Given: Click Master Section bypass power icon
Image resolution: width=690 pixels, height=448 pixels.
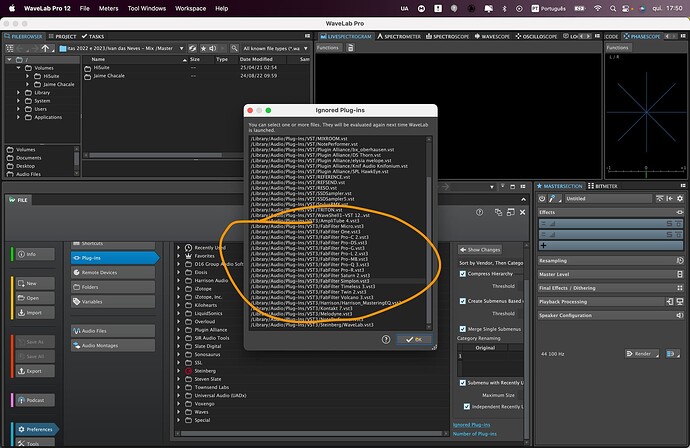Looking at the screenshot, I should tap(542, 198).
